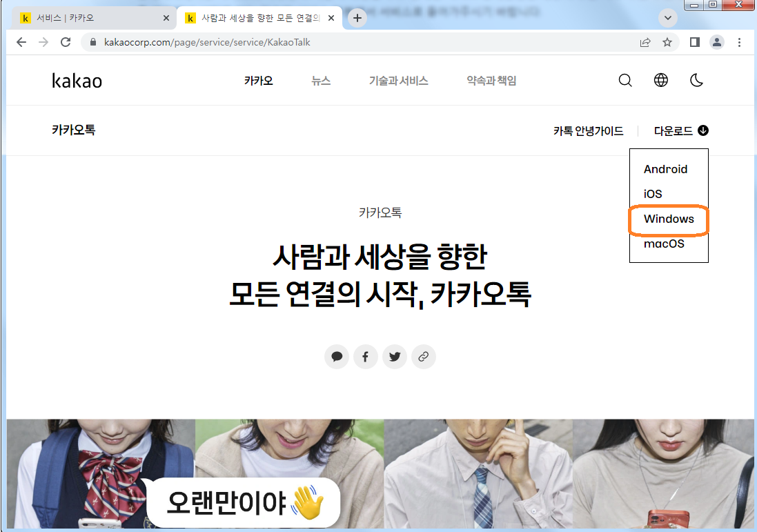Click the man in tie photo
This screenshot has height=532, width=757.
point(478,473)
